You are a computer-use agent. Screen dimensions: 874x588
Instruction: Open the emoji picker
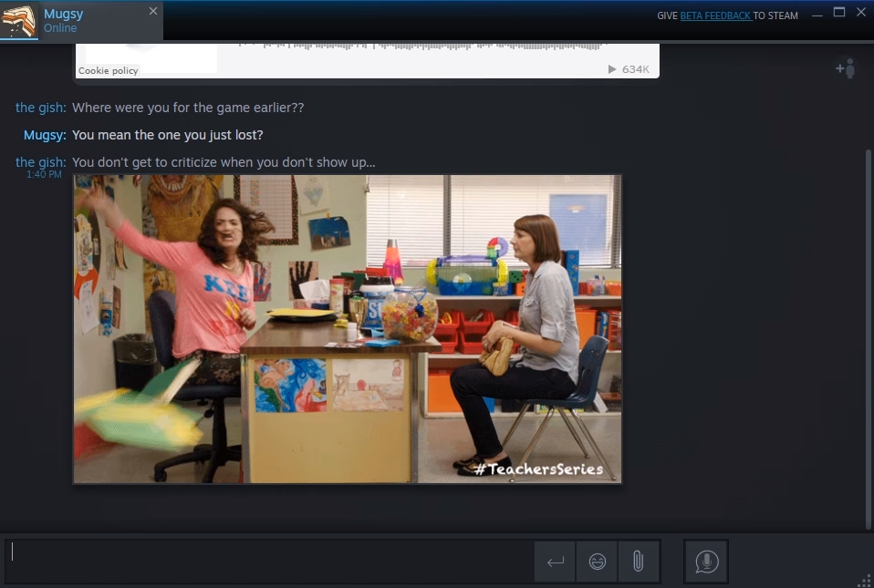[597, 562]
